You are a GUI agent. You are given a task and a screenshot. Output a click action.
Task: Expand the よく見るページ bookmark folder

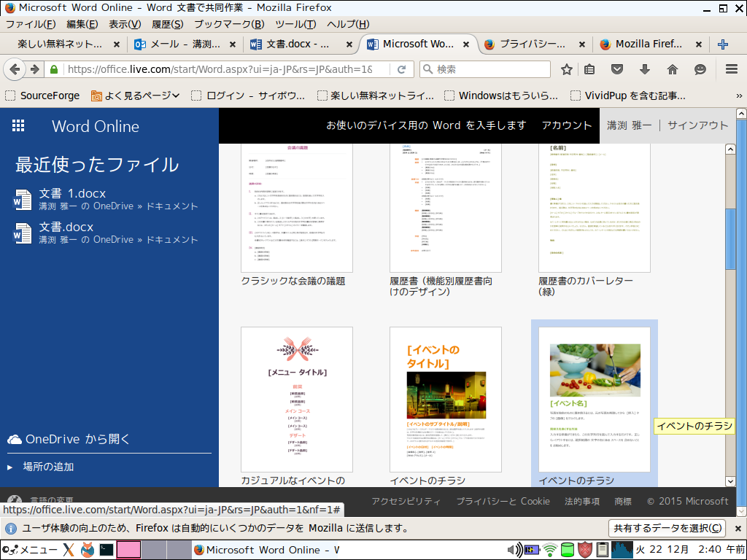[x=135, y=96]
